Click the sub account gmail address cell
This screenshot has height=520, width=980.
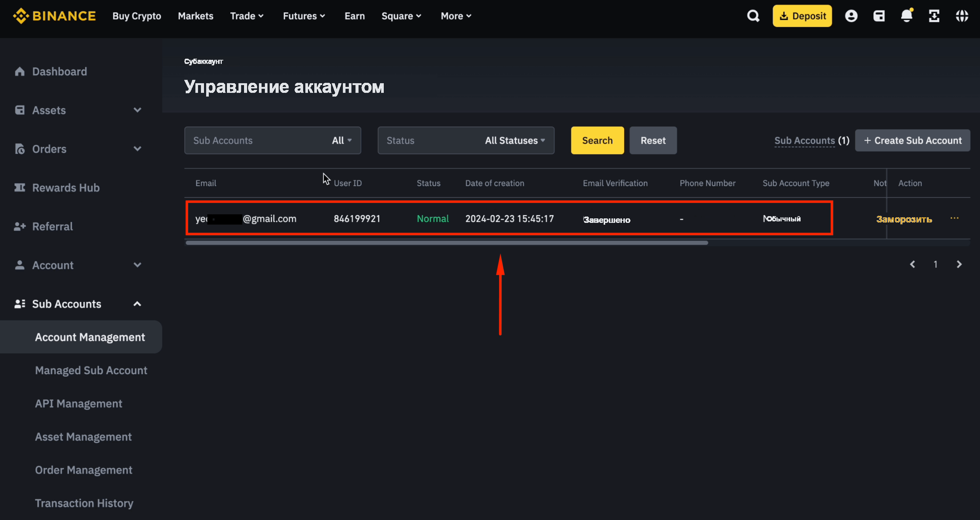pos(246,219)
